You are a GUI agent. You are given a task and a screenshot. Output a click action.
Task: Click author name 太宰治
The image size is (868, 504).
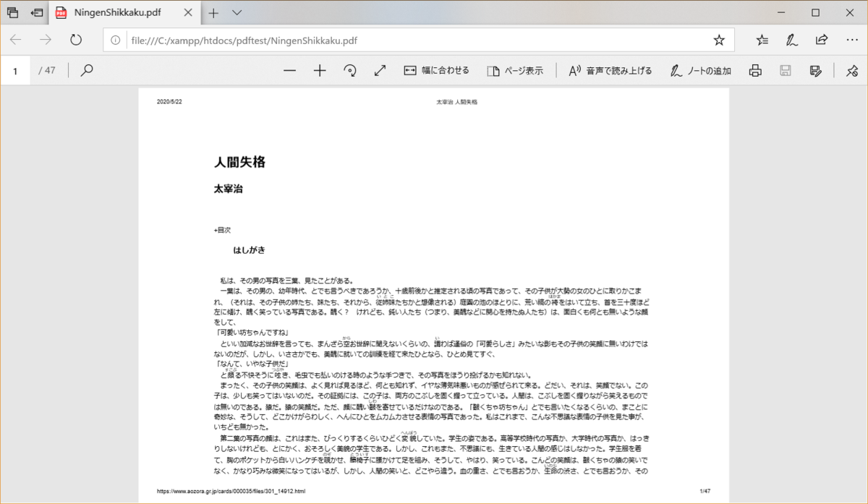tap(228, 189)
